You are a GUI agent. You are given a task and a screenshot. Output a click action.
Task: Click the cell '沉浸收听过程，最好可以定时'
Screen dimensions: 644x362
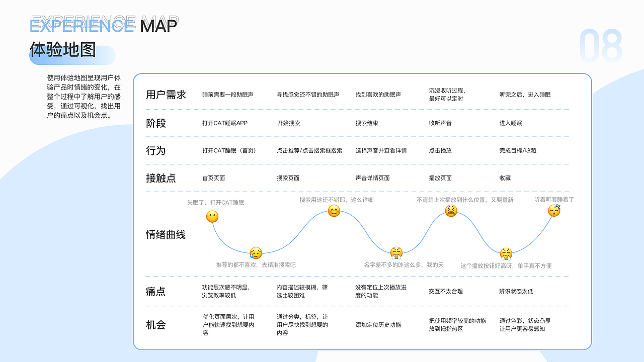[447, 95]
